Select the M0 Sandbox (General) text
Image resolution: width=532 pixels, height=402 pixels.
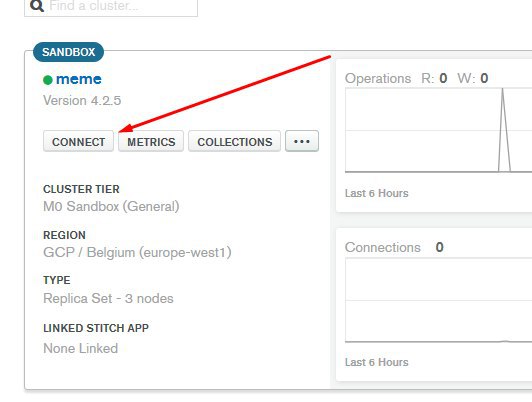coord(111,206)
